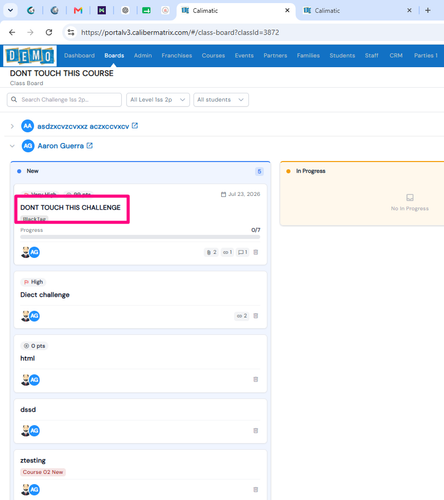Open the Diect challenge card title

coord(45,295)
